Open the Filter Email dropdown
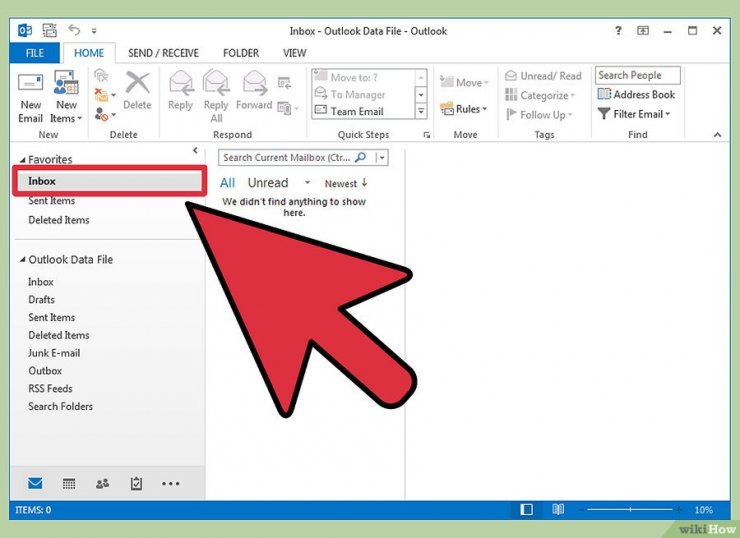The height and width of the screenshot is (538, 740). coord(634,114)
